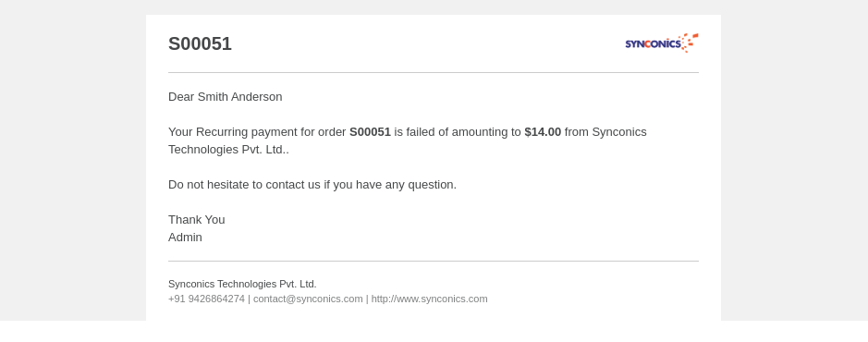Click the Thank You closing line

197,220
